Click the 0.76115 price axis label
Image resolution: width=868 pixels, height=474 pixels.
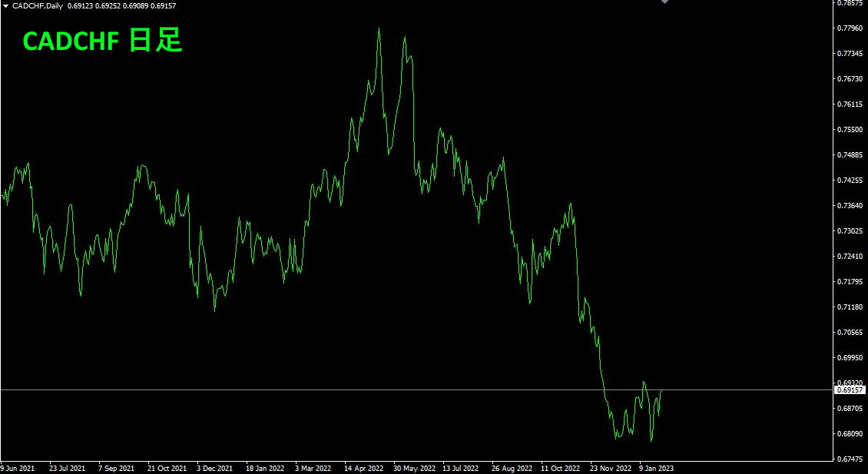pyautogui.click(x=851, y=104)
